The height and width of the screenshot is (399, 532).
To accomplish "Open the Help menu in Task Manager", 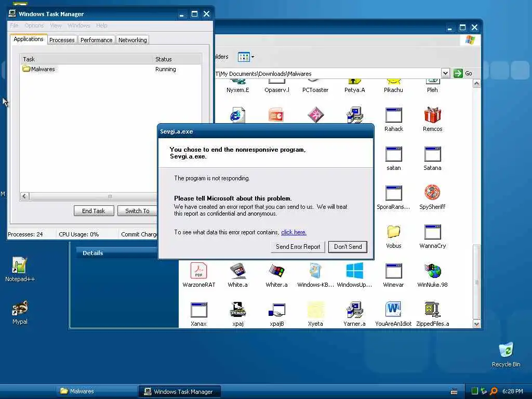I will tap(101, 25).
